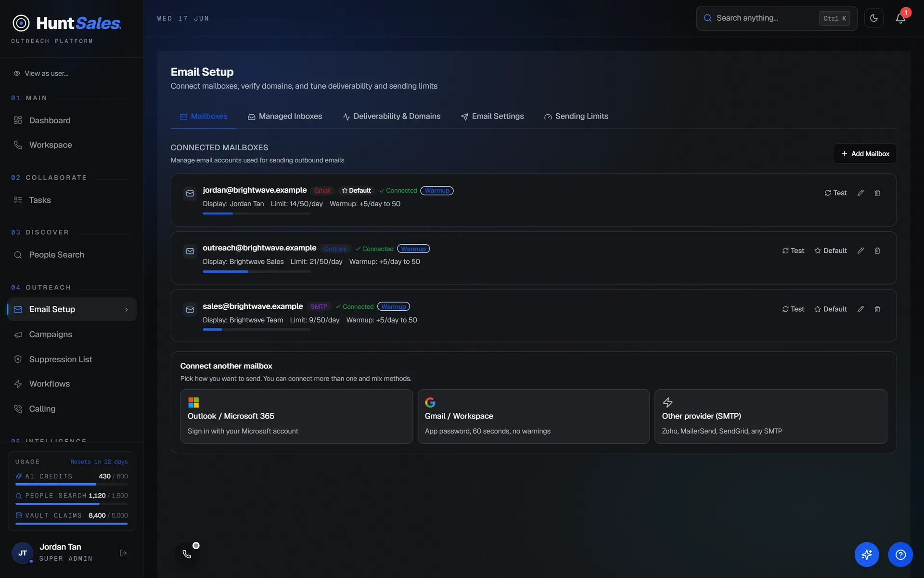Switch to Sending Limits tab

tap(576, 117)
